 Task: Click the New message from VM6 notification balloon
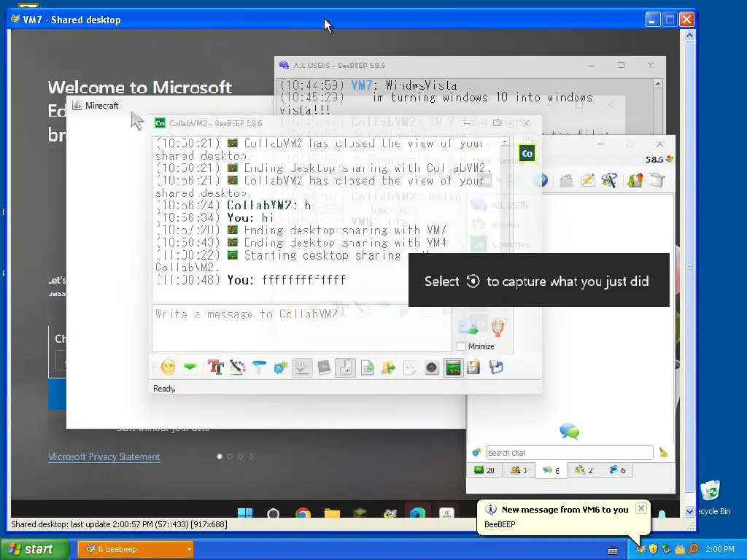[x=564, y=517]
